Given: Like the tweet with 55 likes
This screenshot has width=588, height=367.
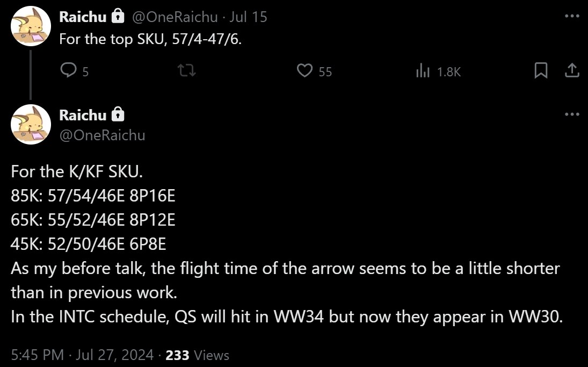Looking at the screenshot, I should tap(306, 70).
